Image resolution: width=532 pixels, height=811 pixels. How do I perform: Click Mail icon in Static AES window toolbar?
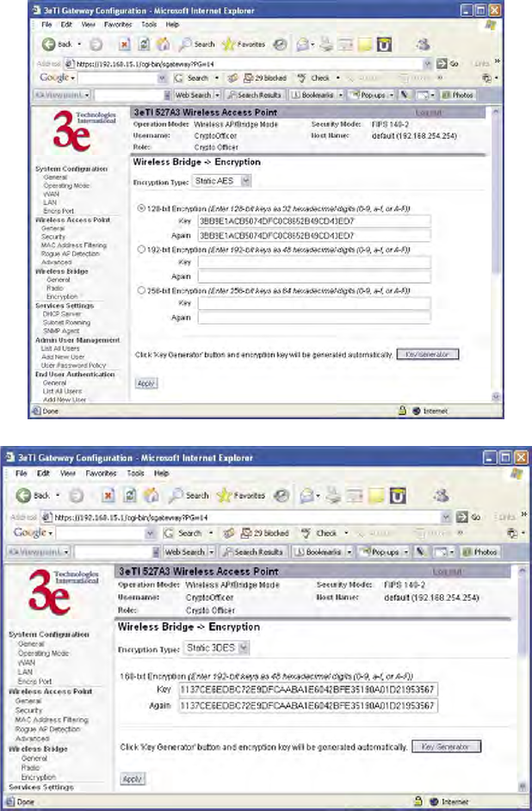pyautogui.click(x=302, y=45)
